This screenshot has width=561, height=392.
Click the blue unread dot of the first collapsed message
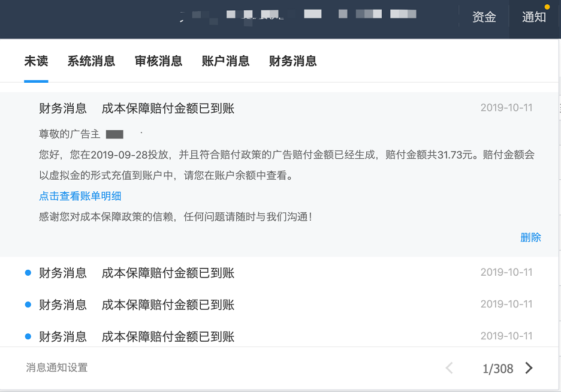coord(28,273)
